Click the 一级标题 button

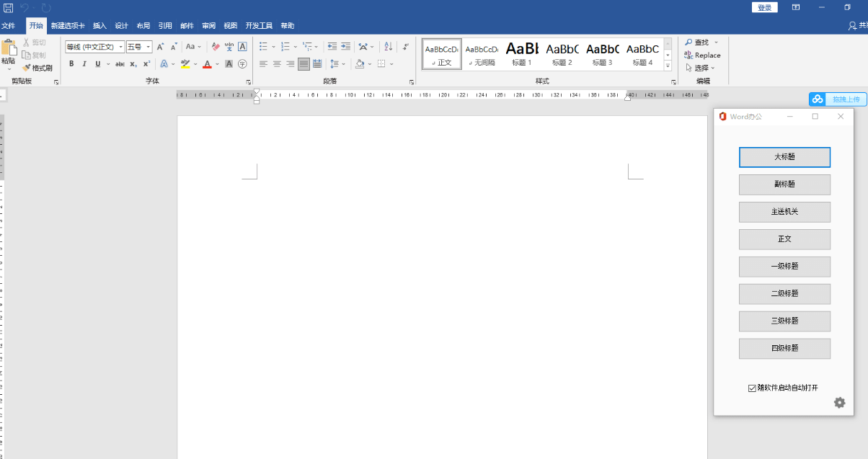(x=784, y=267)
